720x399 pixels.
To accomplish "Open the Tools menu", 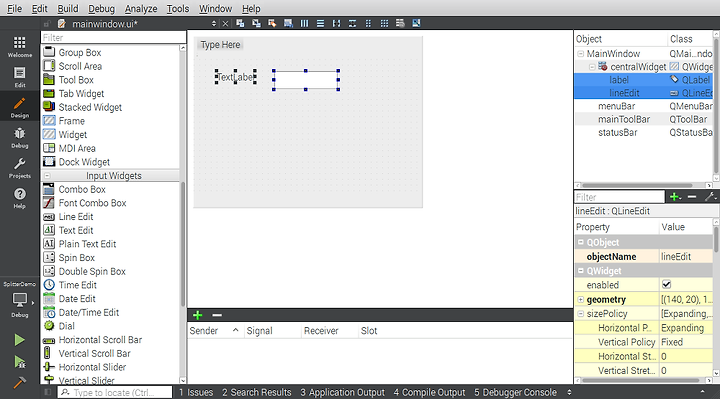I will (x=178, y=8).
